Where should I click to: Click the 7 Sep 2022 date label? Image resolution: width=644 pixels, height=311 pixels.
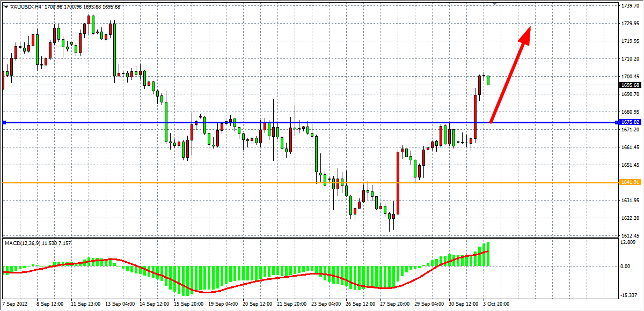[x=14, y=303]
